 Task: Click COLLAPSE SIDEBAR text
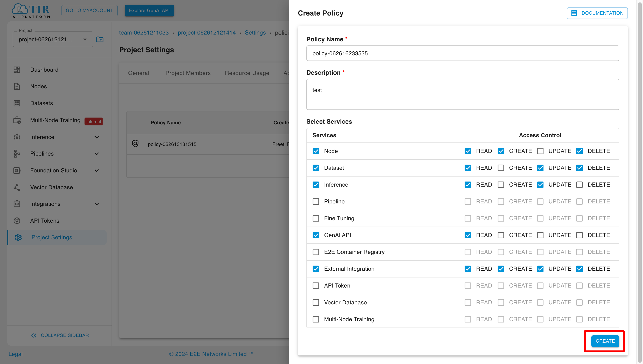click(65, 336)
